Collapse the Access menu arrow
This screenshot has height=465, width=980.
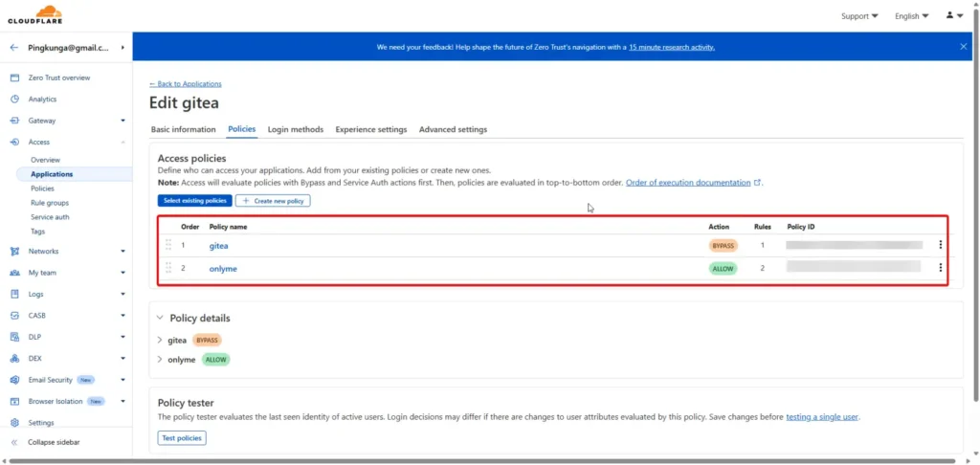click(123, 142)
